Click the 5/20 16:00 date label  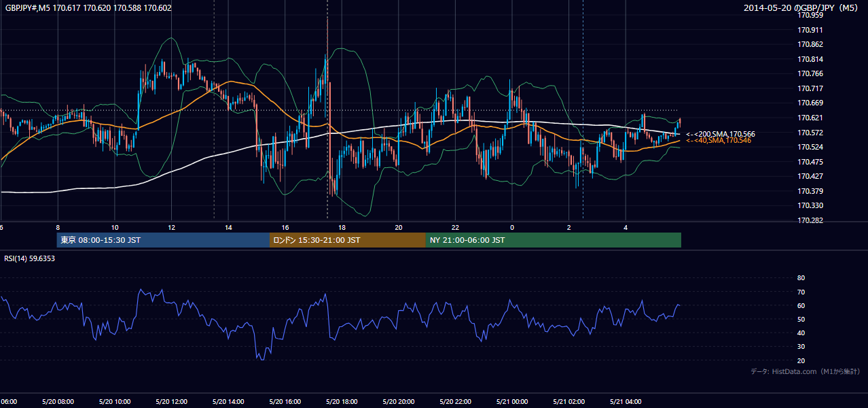coord(285,402)
